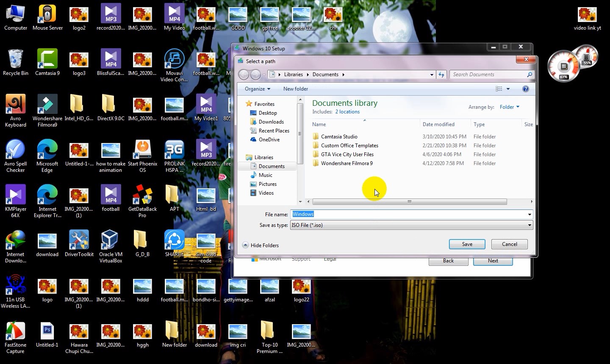Screen dimensions: 610x364
Task: Click the Cancel button
Action: pyautogui.click(x=510, y=244)
